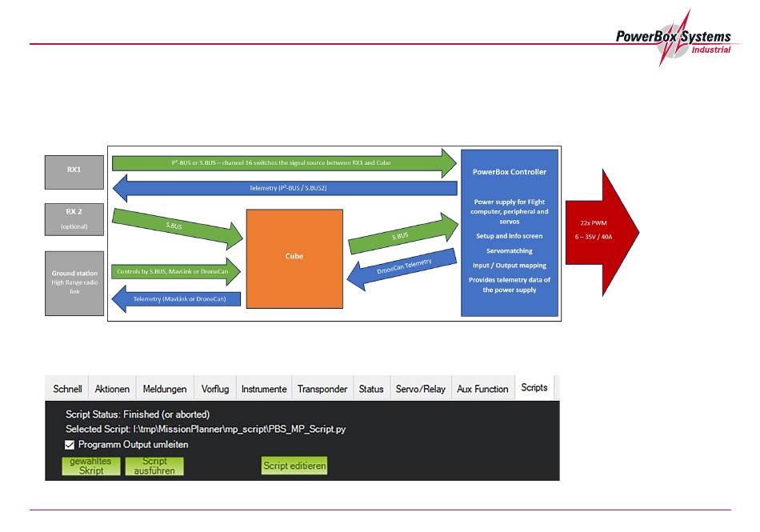Click the Servomatching text
760x532 pixels.
click(510, 250)
